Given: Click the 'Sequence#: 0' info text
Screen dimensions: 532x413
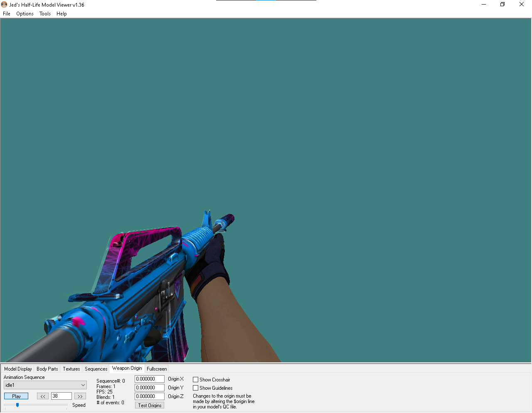Looking at the screenshot, I should click(111, 381).
